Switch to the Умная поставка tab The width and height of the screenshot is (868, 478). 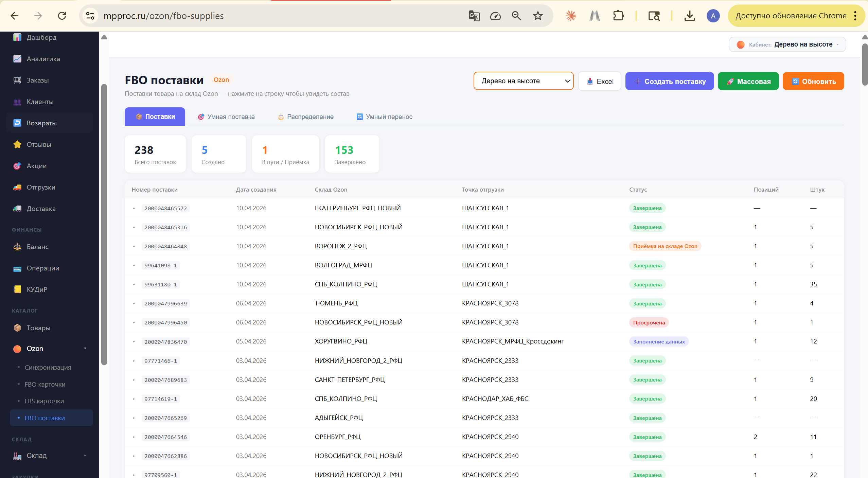[226, 117]
